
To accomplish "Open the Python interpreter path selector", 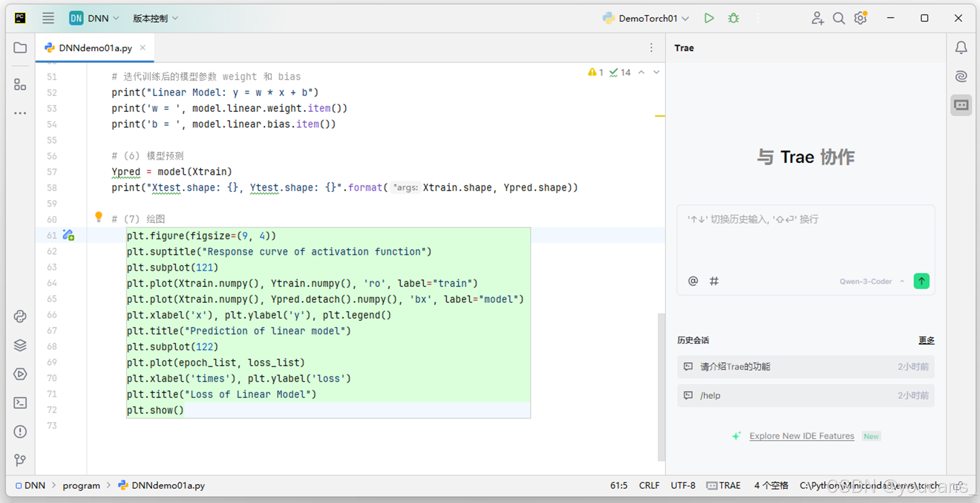I will [870, 485].
